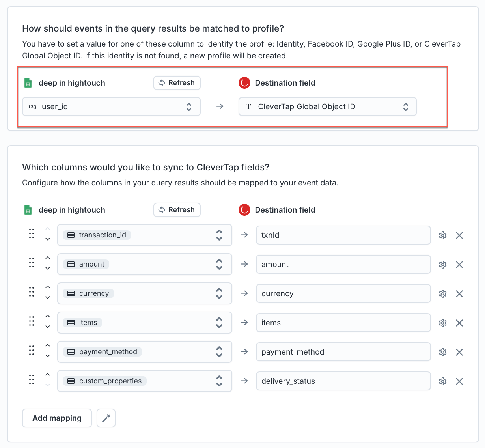Open gear settings for currency mapping
The width and height of the screenshot is (485, 448).
tap(442, 294)
